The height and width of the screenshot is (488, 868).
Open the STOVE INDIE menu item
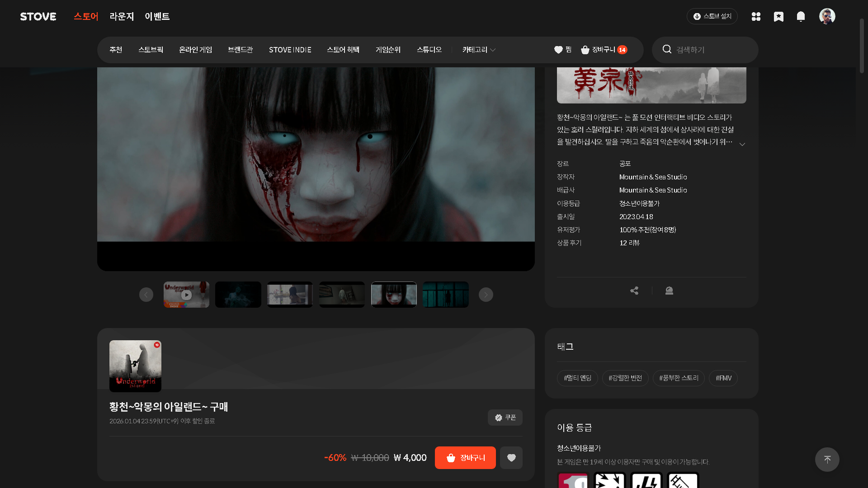click(x=290, y=50)
